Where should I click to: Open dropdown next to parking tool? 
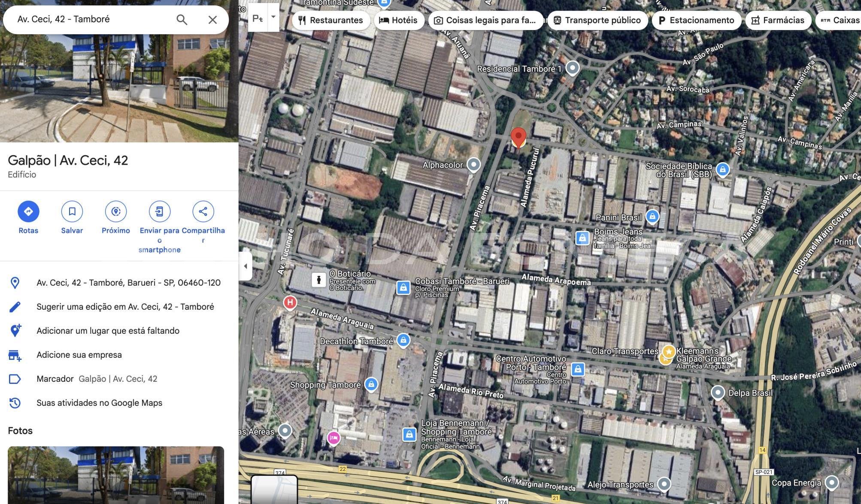(x=273, y=17)
